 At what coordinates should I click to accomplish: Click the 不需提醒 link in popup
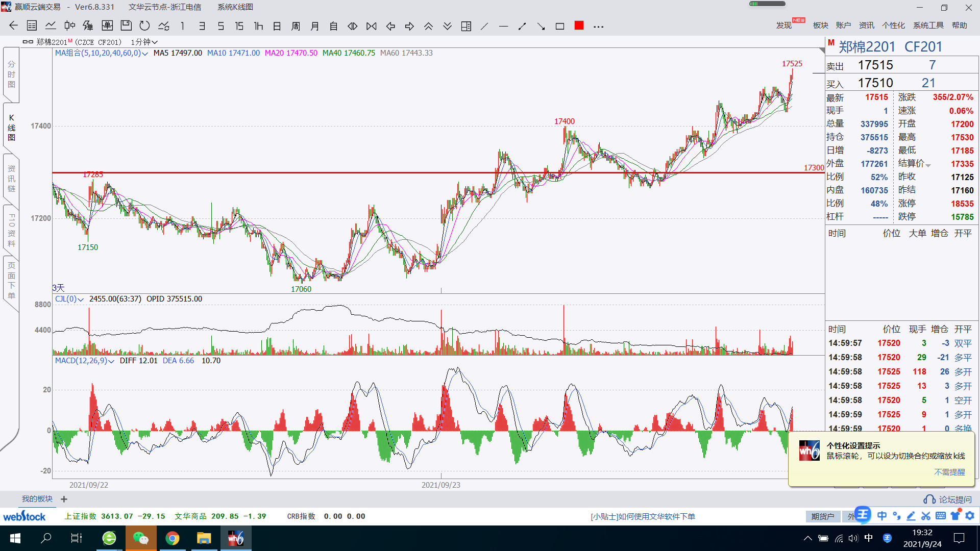point(949,472)
